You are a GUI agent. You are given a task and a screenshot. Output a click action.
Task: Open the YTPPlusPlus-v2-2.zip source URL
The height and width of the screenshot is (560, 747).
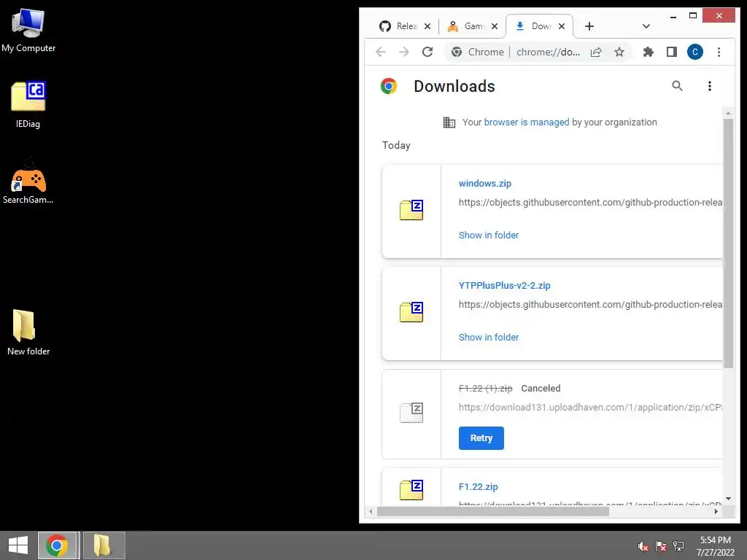pyautogui.click(x=590, y=305)
